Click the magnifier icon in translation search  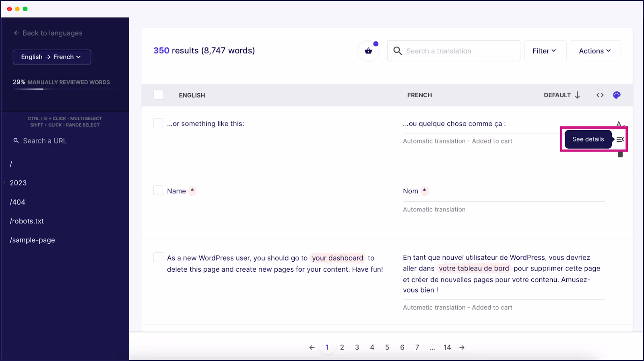click(398, 51)
